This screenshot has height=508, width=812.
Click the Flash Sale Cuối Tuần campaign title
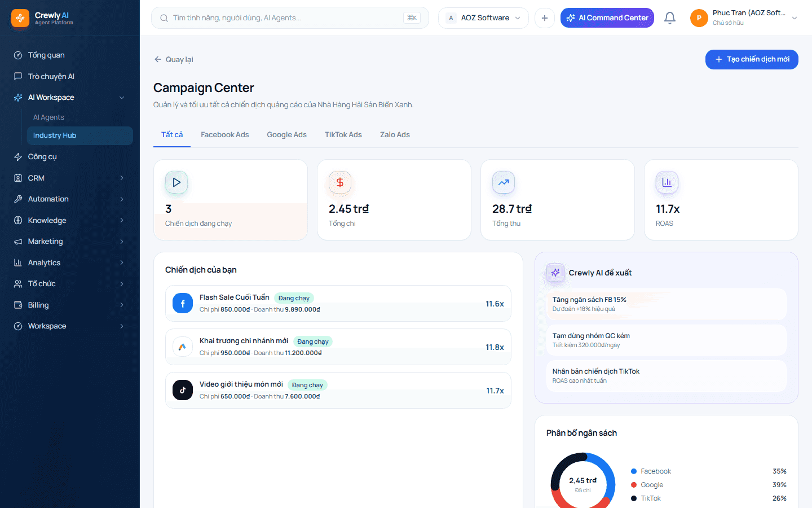tap(235, 297)
